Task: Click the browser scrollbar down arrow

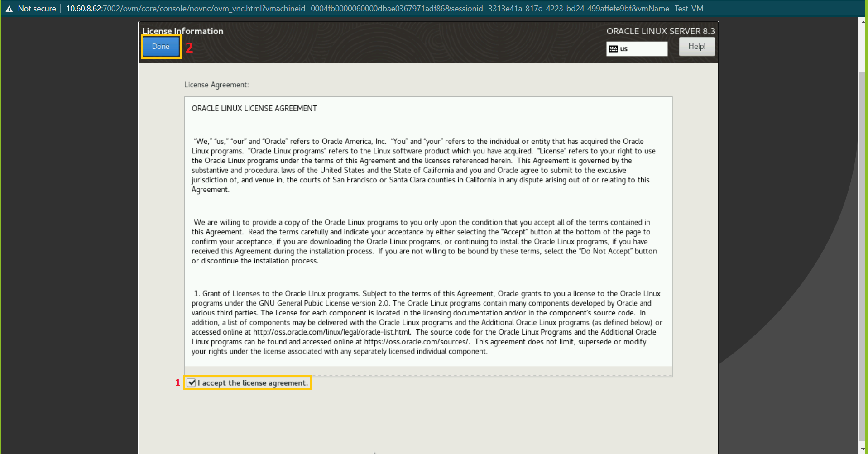Action: click(863, 449)
